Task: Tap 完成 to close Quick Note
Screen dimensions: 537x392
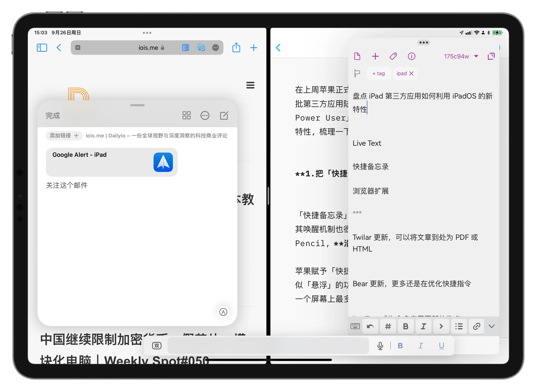Action: [x=53, y=115]
